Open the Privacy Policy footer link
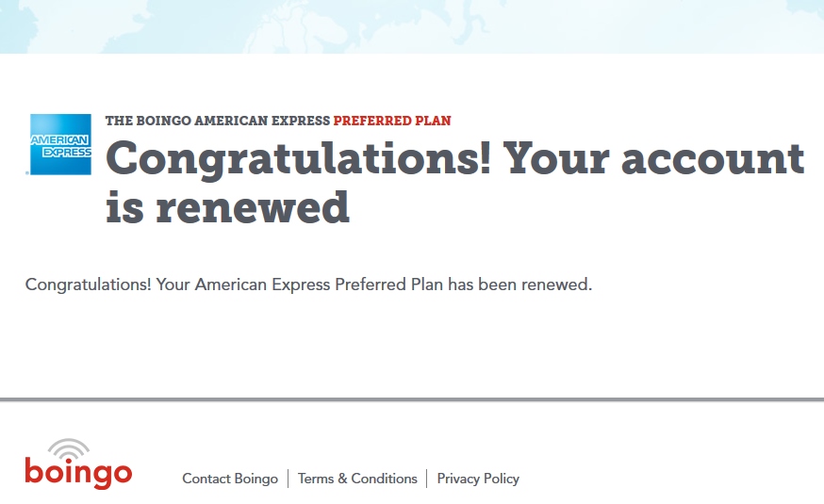 [478, 479]
